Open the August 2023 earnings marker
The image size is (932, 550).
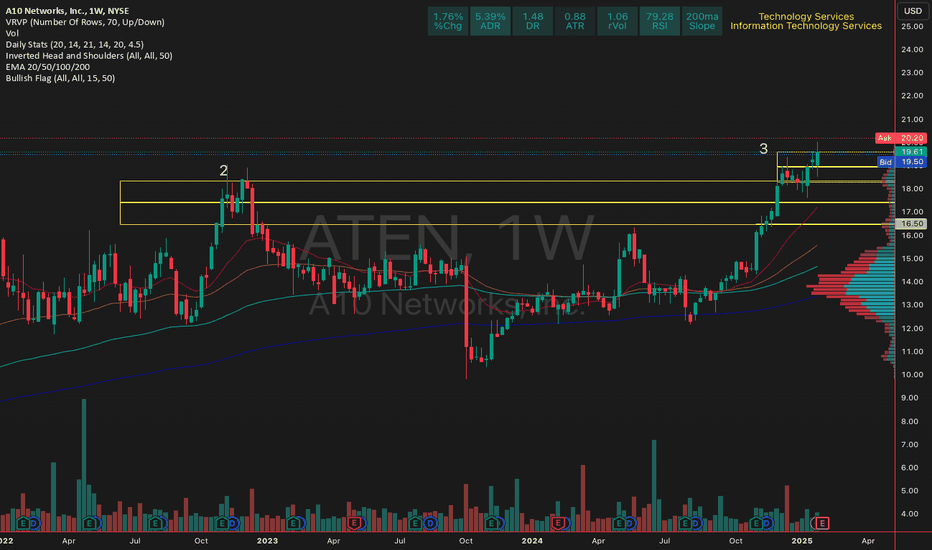[415, 523]
